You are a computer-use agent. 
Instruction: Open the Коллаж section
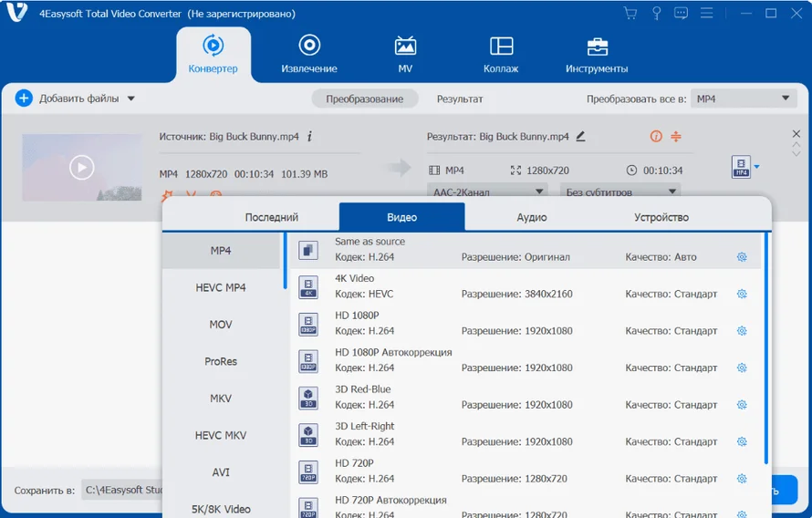click(x=501, y=54)
